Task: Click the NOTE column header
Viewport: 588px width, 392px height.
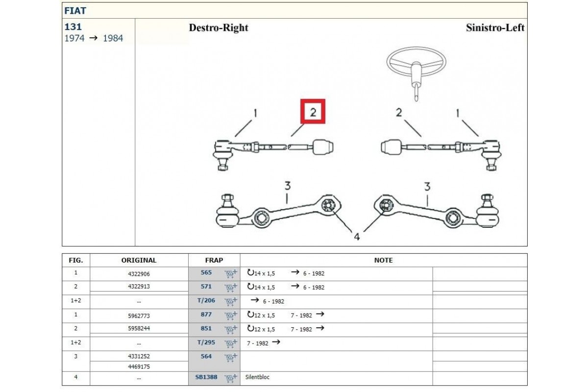Action: 383,260
